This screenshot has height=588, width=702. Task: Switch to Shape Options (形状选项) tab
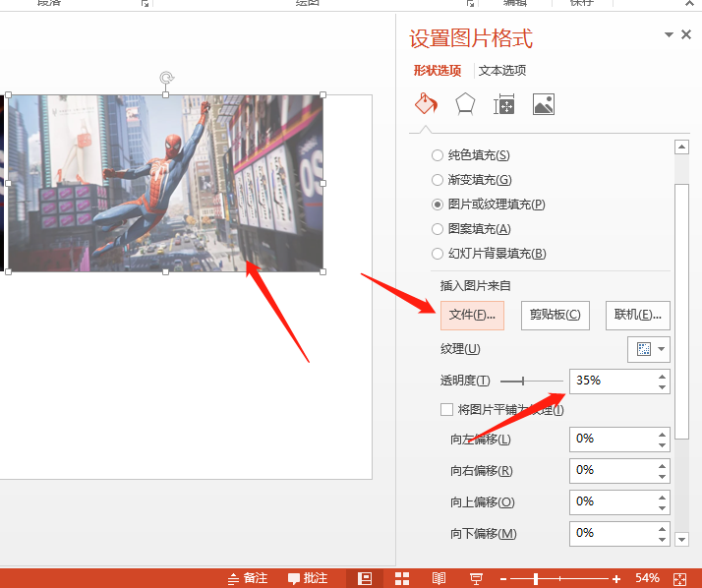coord(437,71)
